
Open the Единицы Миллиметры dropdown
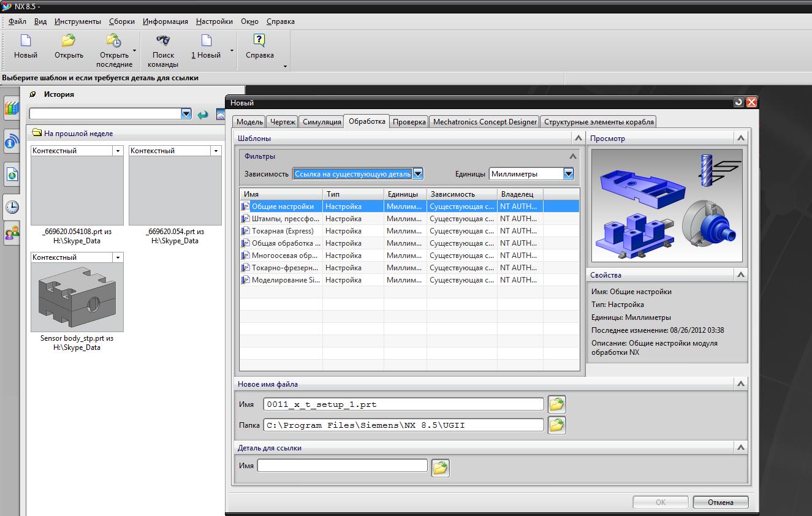point(569,174)
